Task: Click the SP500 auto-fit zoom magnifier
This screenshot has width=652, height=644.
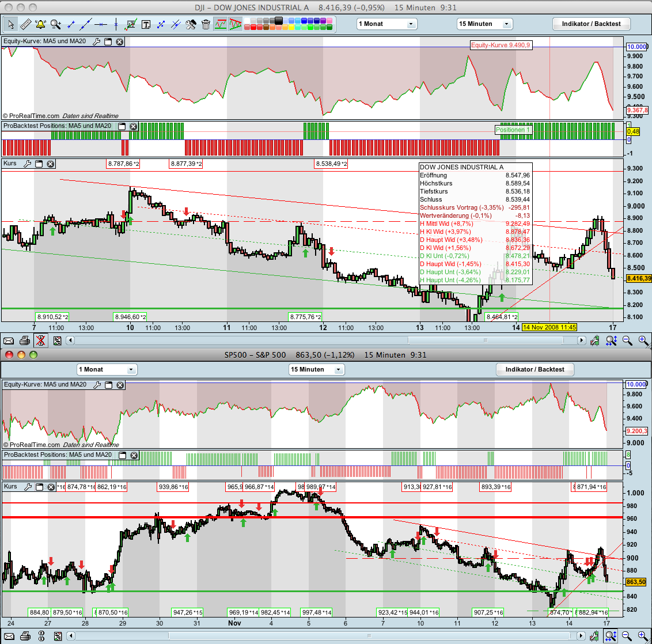Action: click(x=611, y=636)
